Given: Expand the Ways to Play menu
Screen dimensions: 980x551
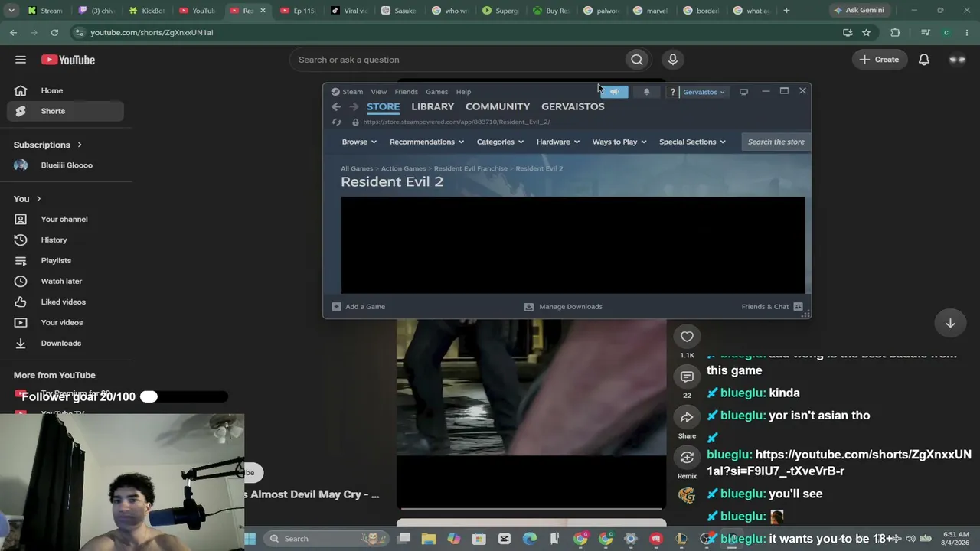Looking at the screenshot, I should [x=619, y=142].
